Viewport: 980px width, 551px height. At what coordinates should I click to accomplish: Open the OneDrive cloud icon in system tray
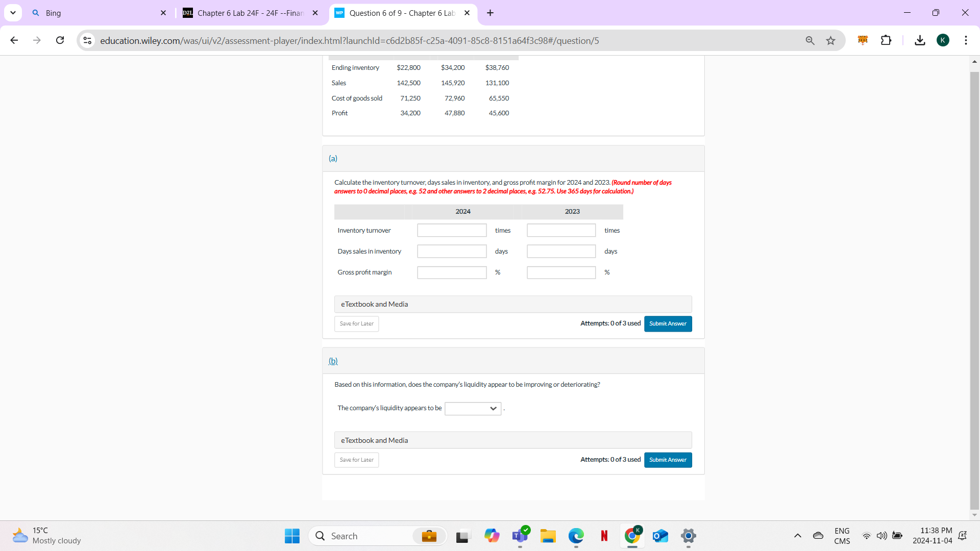click(x=818, y=536)
